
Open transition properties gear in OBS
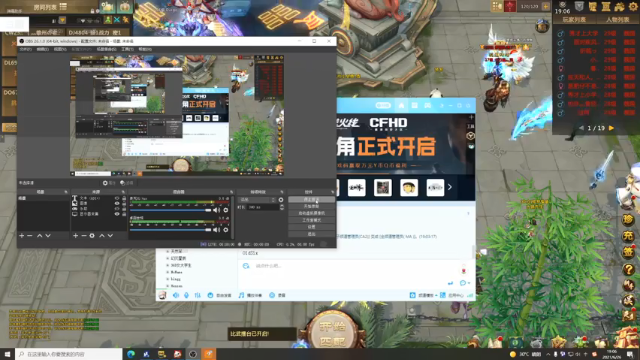(x=281, y=200)
